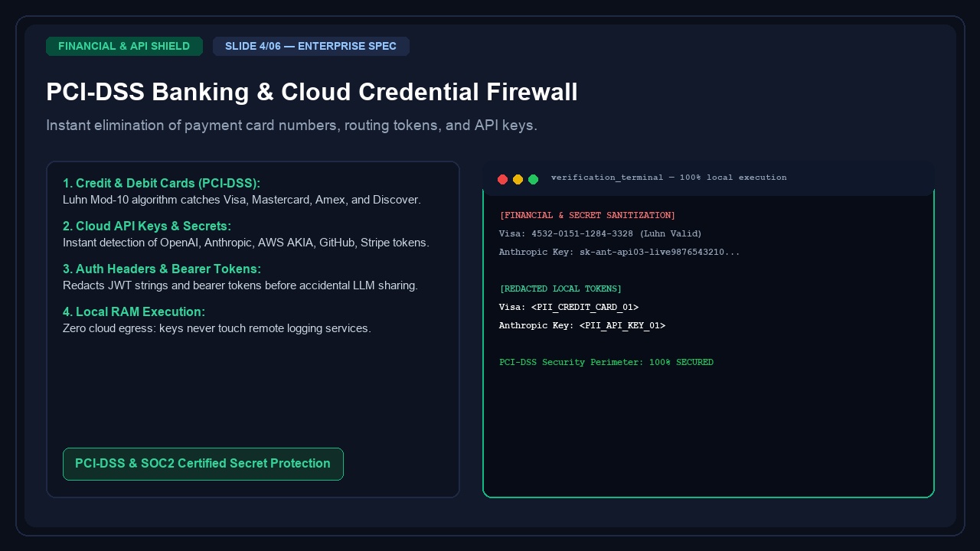Click the Zero cloud egress description line
980x551 pixels.
[217, 328]
